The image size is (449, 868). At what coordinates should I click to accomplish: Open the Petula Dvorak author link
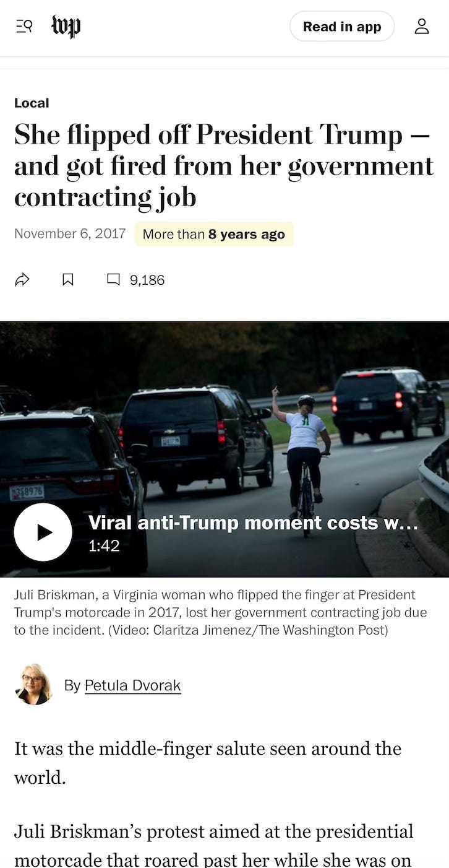(133, 685)
